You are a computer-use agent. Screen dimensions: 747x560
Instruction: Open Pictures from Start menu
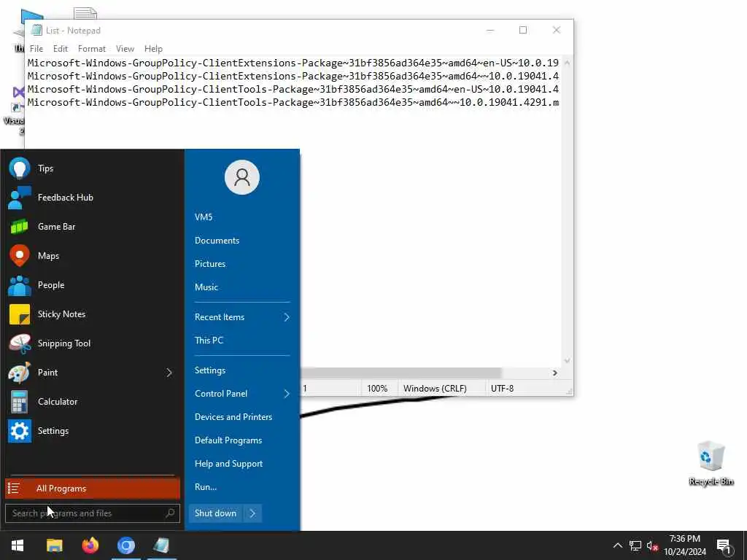tap(210, 264)
